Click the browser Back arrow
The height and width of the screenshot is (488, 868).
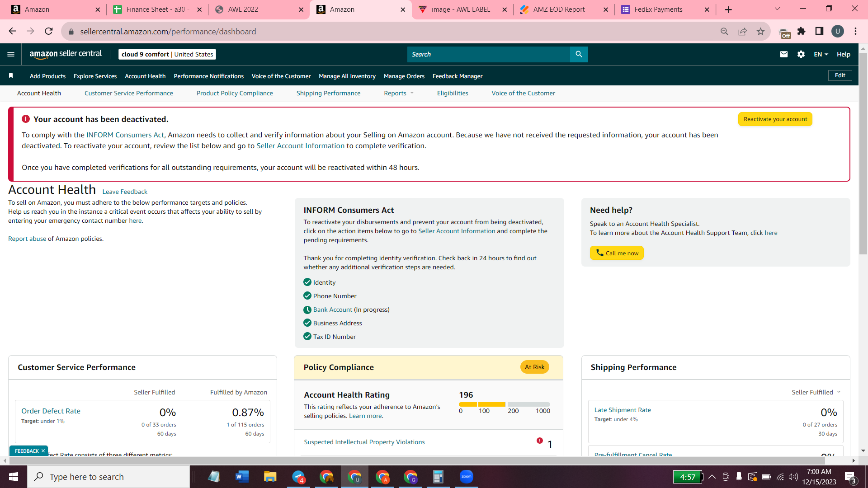point(12,31)
